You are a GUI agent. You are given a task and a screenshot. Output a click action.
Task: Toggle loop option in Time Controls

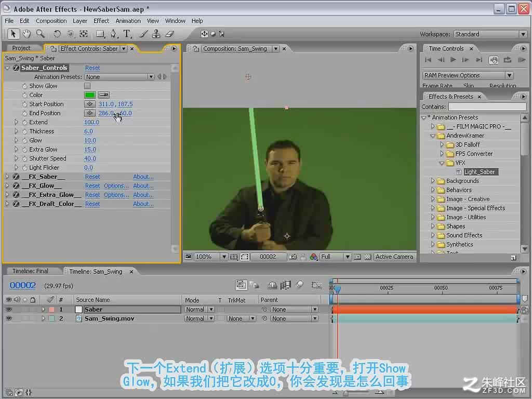[507, 60]
